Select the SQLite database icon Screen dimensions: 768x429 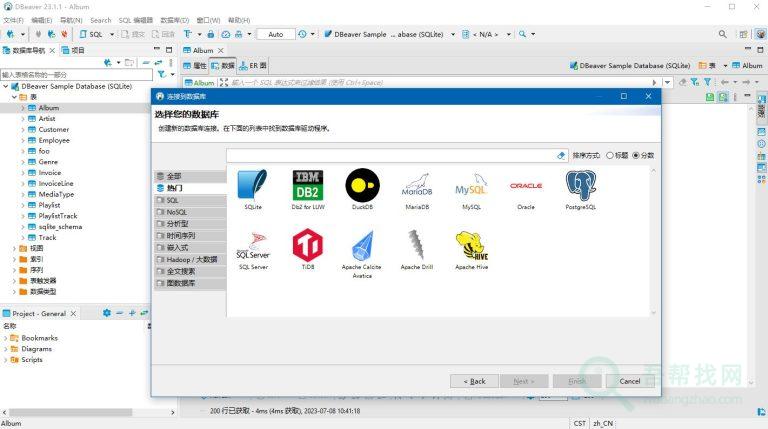253,186
